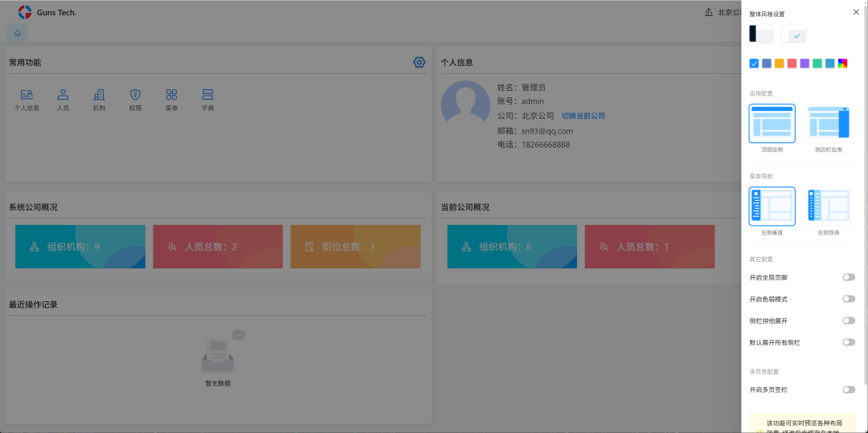868x433 pixels.
Task: Pick the orange theme color swatch
Action: pyautogui.click(x=779, y=63)
